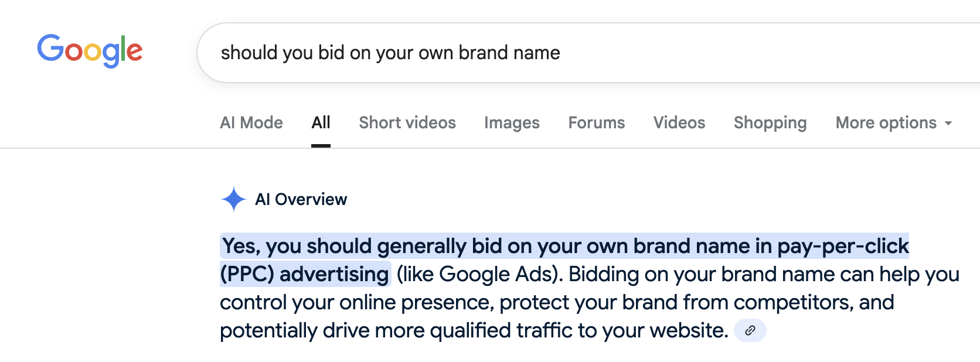Switch to the Images tab
Image resolution: width=980 pixels, height=362 pixels.
click(x=511, y=123)
